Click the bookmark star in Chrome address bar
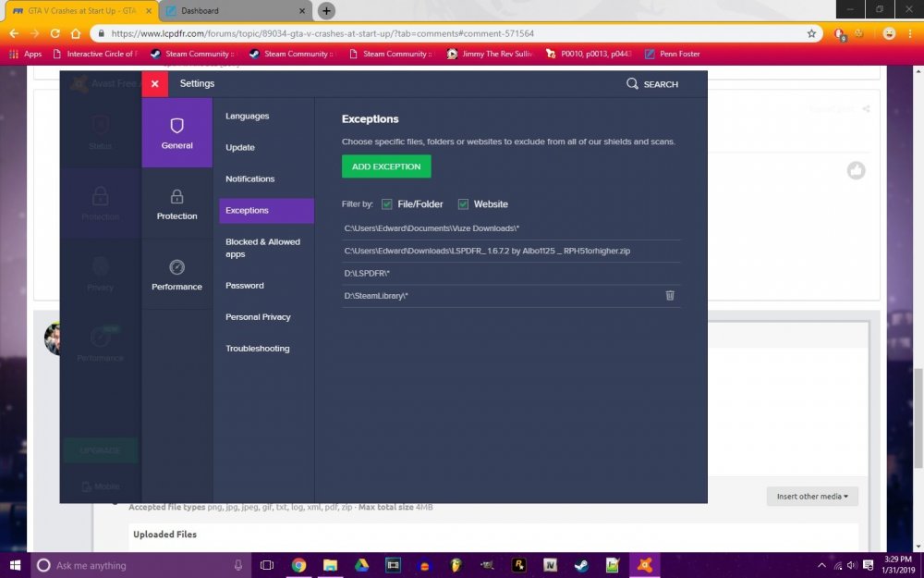This screenshot has height=578, width=924. click(811, 32)
